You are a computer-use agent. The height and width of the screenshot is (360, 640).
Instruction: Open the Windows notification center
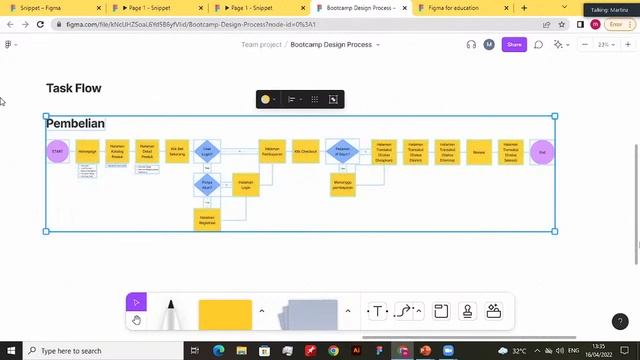[x=624, y=351]
